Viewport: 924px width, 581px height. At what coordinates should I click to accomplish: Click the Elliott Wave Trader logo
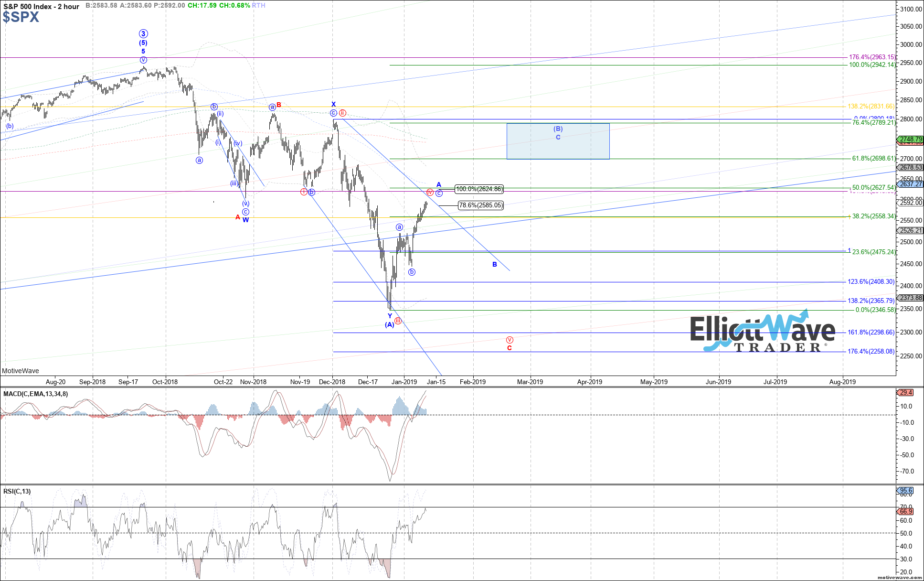coord(762,332)
